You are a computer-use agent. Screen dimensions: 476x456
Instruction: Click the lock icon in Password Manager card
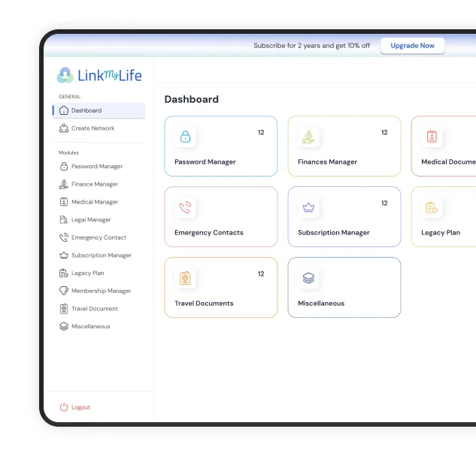[185, 137]
